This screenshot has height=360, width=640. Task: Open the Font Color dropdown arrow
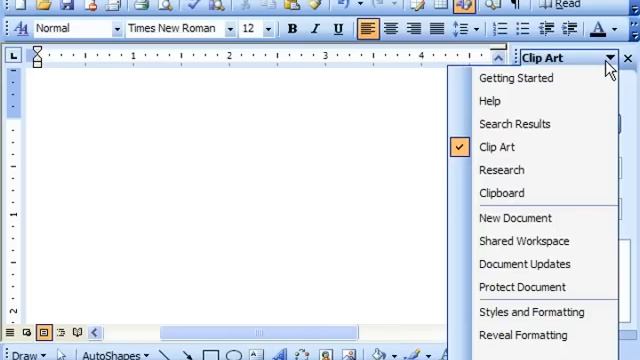coord(615,29)
